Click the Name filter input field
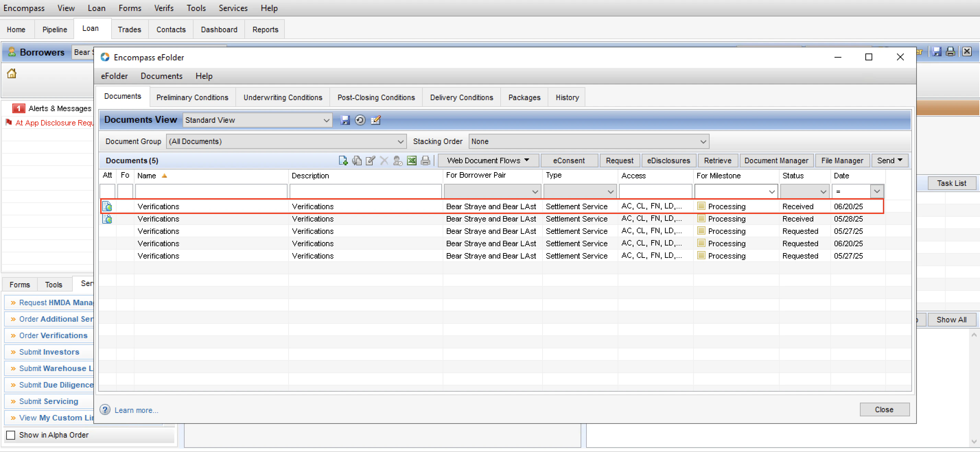This screenshot has width=980, height=452. 211,191
